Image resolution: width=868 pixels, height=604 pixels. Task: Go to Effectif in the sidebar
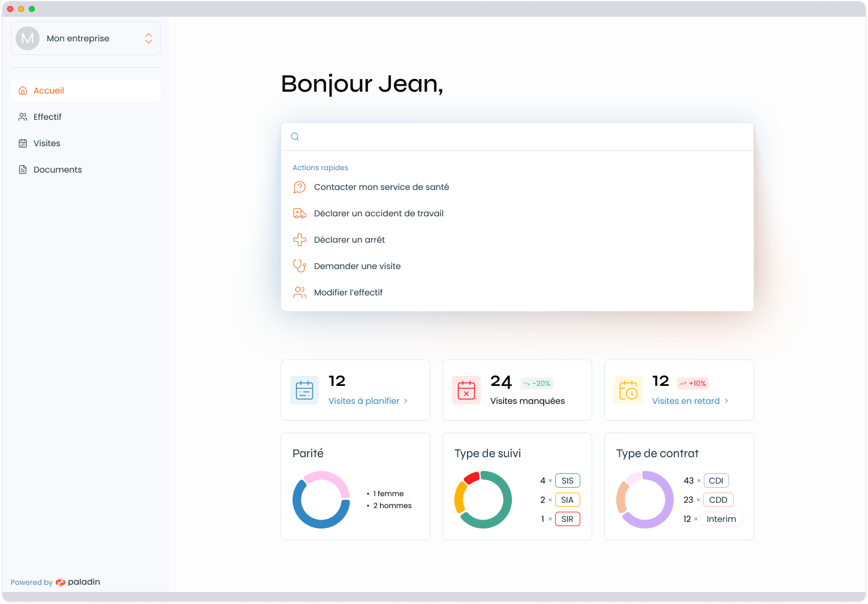pyautogui.click(x=47, y=117)
